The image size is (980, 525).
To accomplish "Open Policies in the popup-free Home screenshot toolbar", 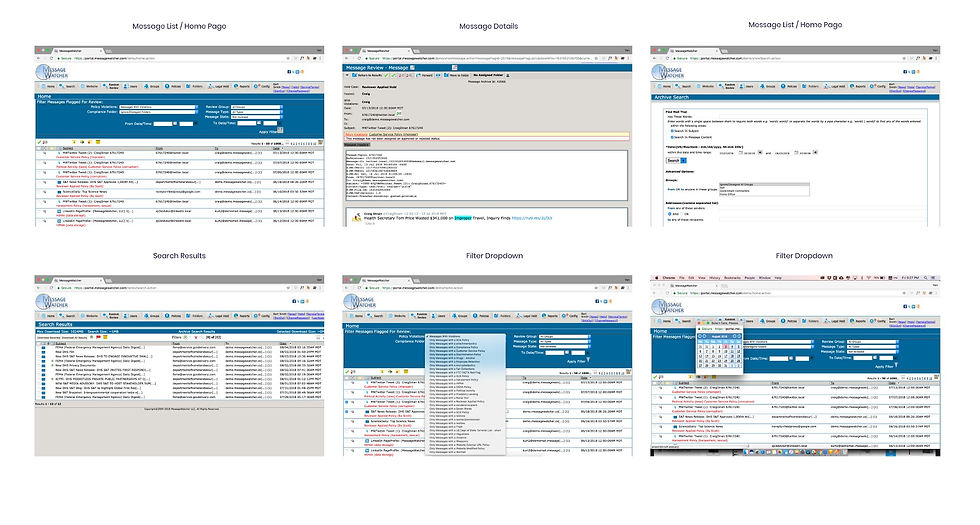I will click(172, 86).
